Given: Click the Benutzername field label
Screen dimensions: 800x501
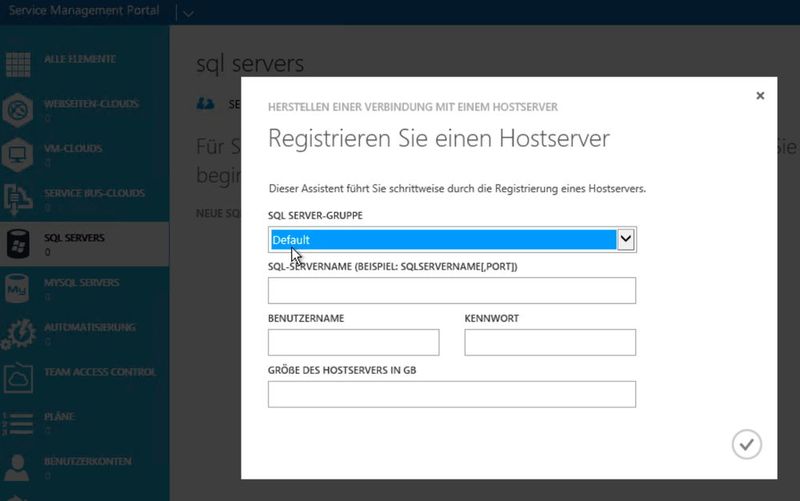Looking at the screenshot, I should (306, 318).
